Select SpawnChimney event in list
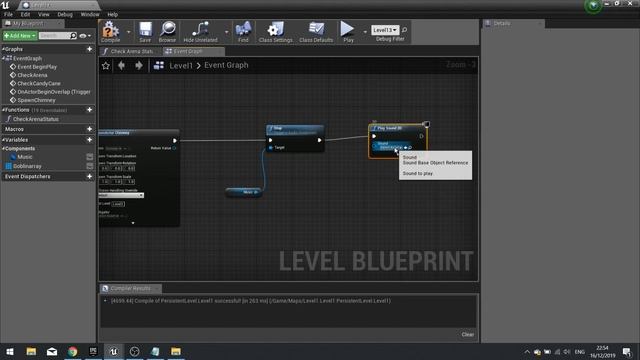The height and width of the screenshot is (360, 640). click(x=36, y=100)
